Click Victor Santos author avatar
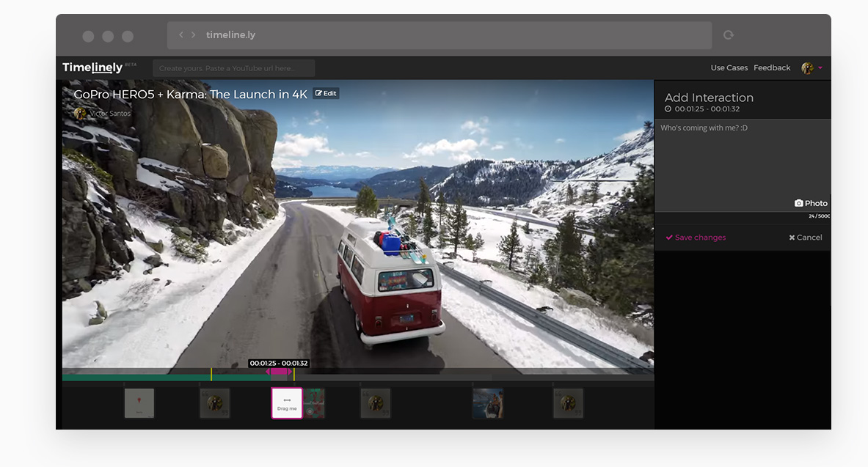 (x=80, y=114)
